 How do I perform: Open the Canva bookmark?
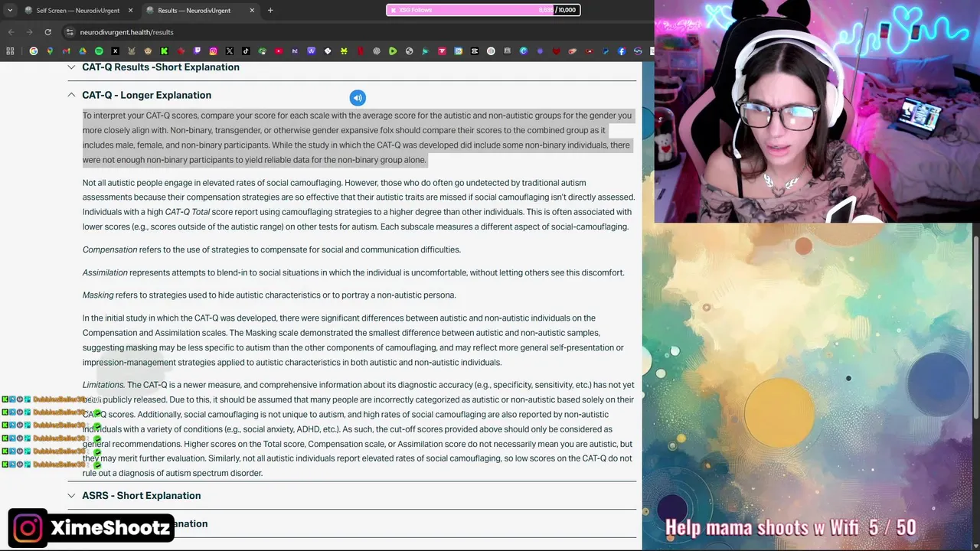524,51
